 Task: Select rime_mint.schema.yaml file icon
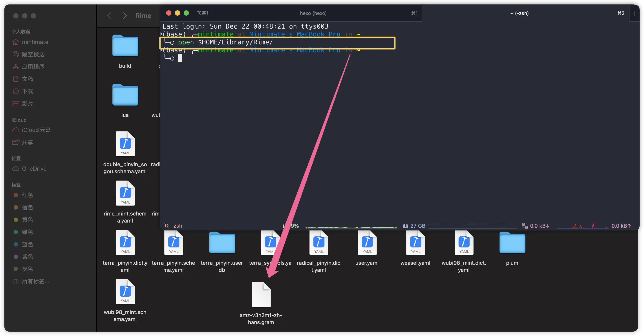tap(125, 193)
